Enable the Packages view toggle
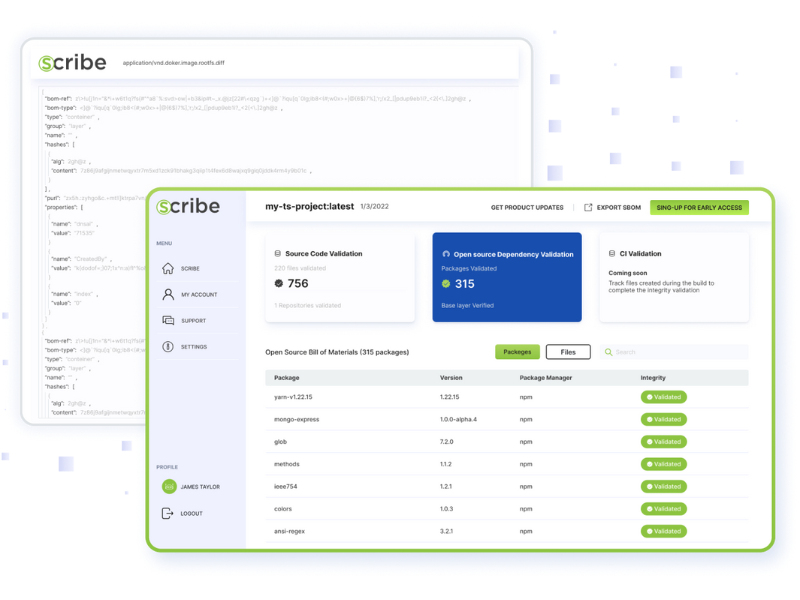The height and width of the screenshot is (600, 800). pos(517,352)
